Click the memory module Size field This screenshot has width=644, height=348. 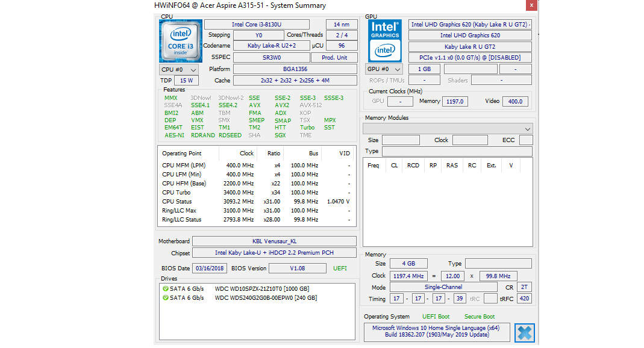pos(401,140)
